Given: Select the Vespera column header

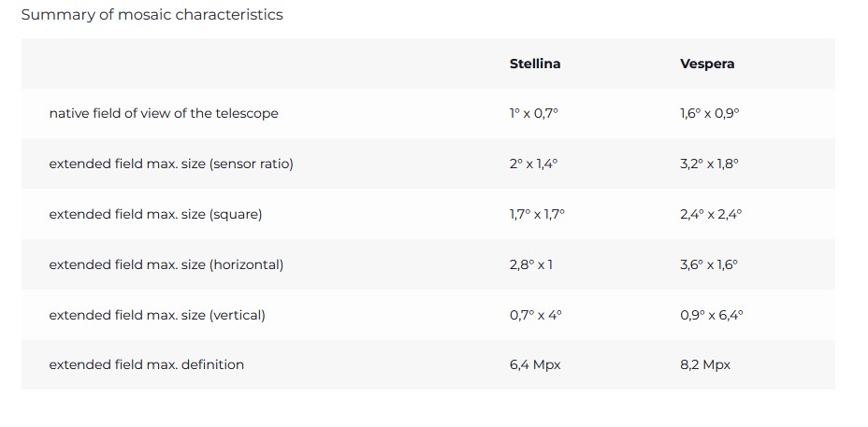Looking at the screenshot, I should [707, 64].
